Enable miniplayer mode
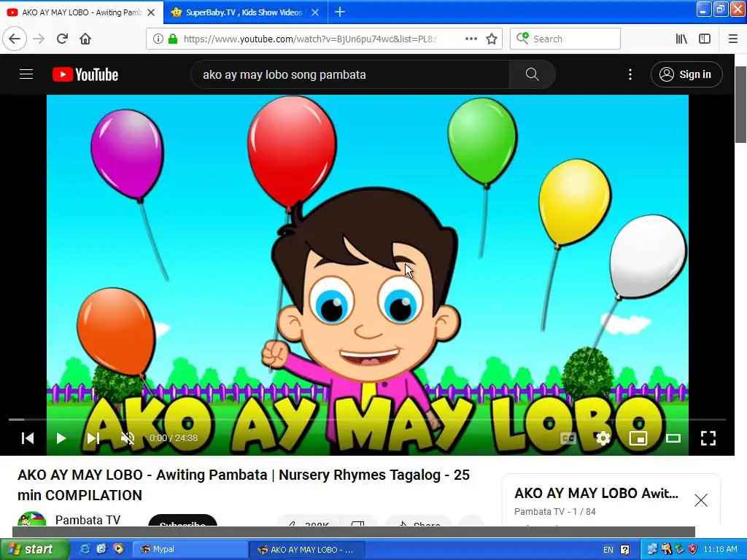The height and width of the screenshot is (560, 747). pyautogui.click(x=638, y=438)
